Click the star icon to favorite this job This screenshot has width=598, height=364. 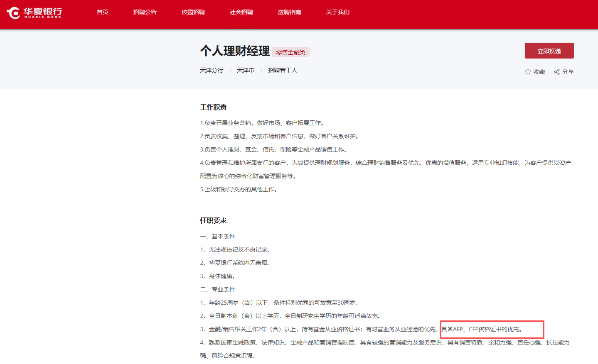(x=528, y=72)
